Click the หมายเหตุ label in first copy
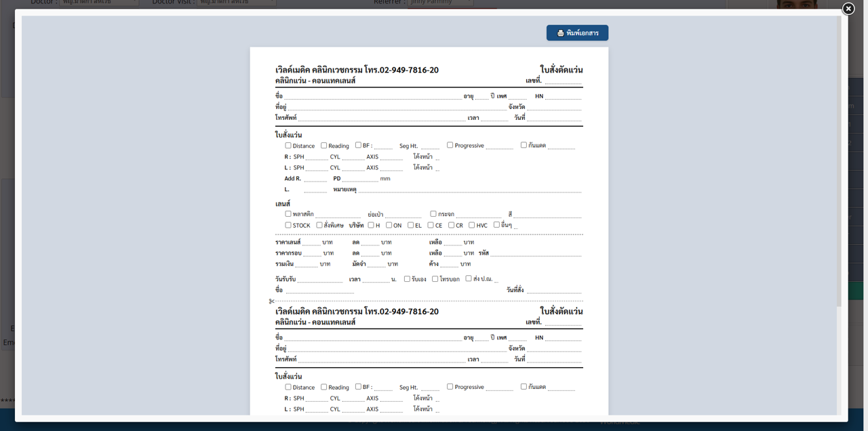The height and width of the screenshot is (431, 868). (344, 190)
